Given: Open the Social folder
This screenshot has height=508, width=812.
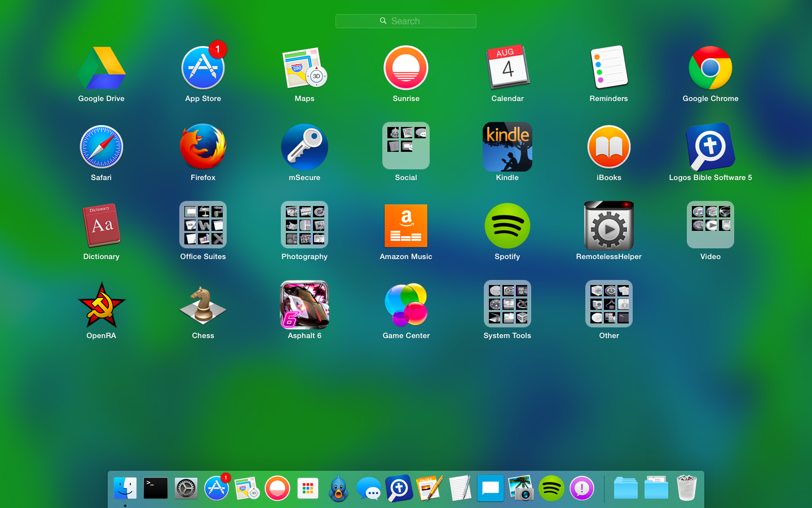Looking at the screenshot, I should tap(406, 146).
